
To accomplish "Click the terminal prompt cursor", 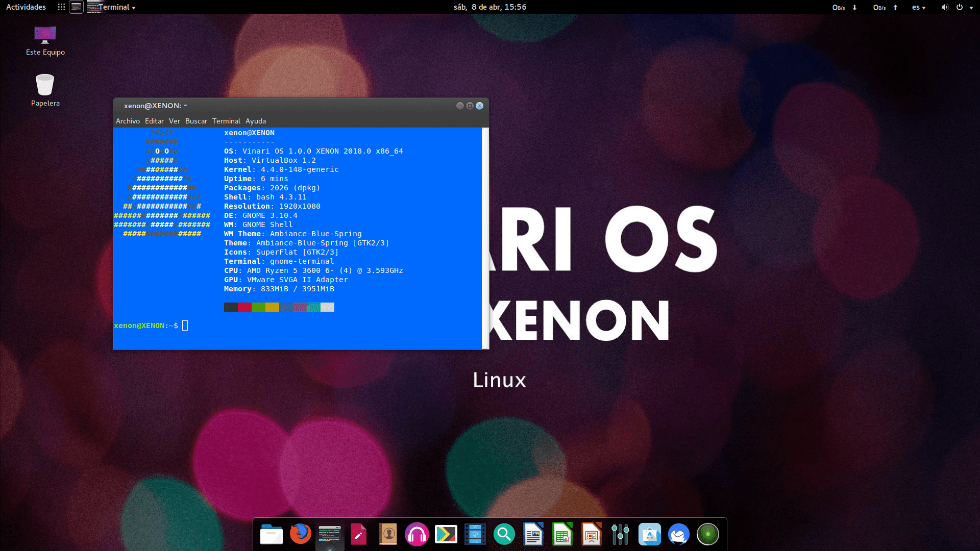I will [185, 325].
